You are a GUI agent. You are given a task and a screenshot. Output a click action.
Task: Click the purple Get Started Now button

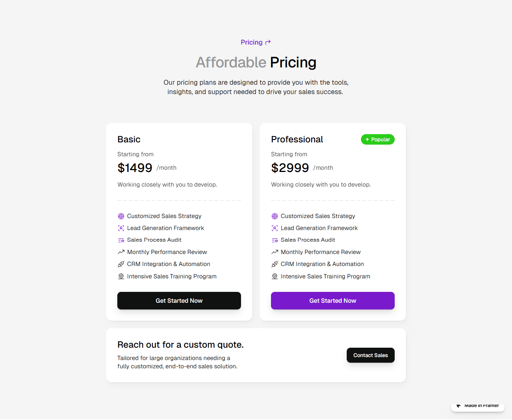(333, 300)
